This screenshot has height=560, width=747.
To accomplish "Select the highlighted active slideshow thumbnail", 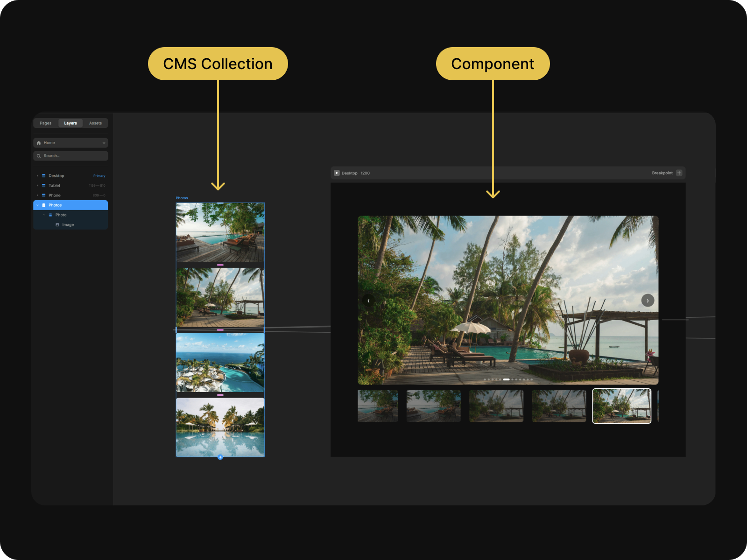I will point(621,406).
